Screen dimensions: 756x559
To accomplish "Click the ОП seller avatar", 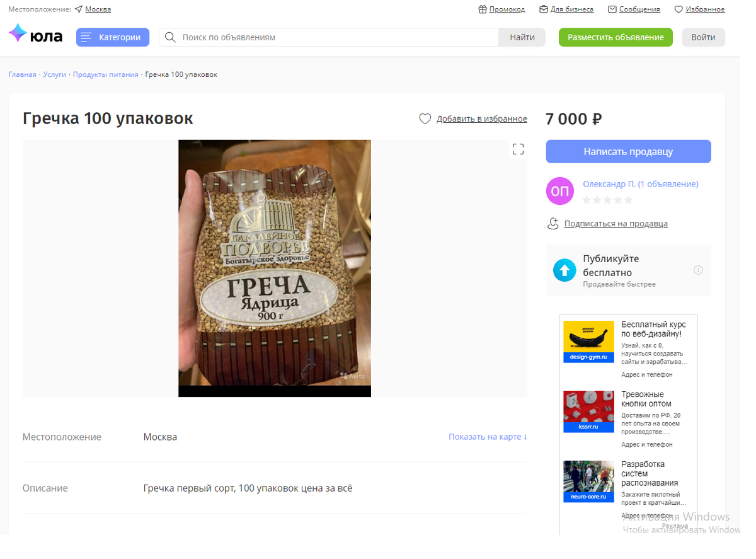I will (x=560, y=191).
